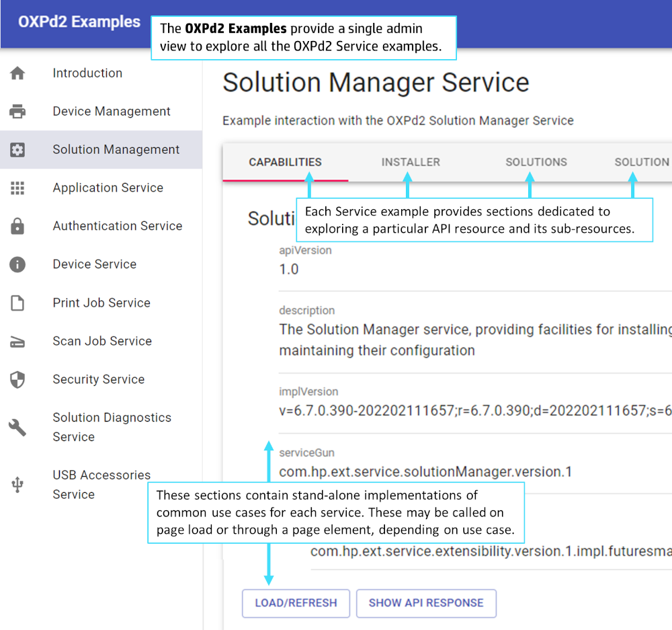Open Solution Diagnostics Service
Screen dimensions: 672x630
tap(112, 427)
